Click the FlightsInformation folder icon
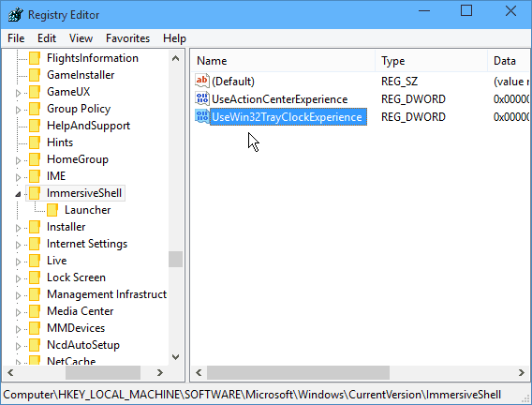The image size is (532, 405). [x=35, y=58]
